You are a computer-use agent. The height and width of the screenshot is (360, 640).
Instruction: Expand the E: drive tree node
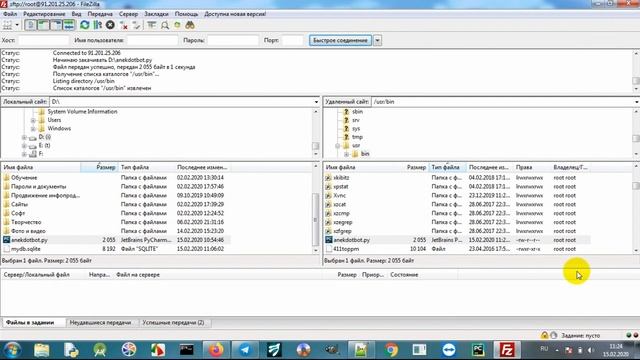click(x=24, y=146)
